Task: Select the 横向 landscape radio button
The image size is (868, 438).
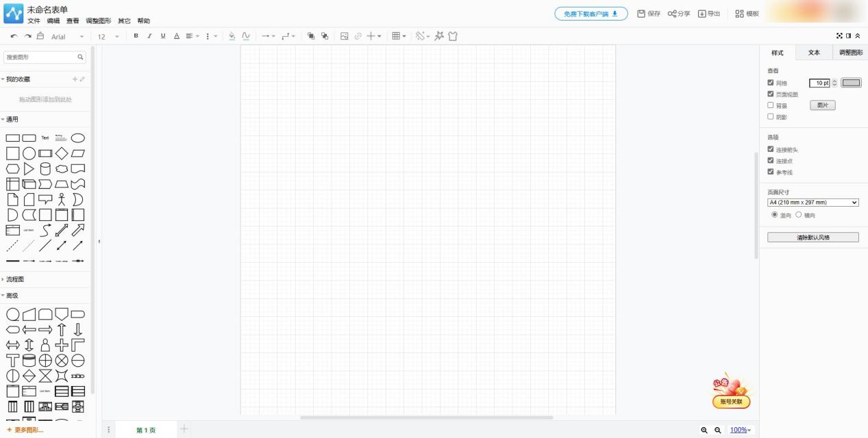Action: [798, 215]
